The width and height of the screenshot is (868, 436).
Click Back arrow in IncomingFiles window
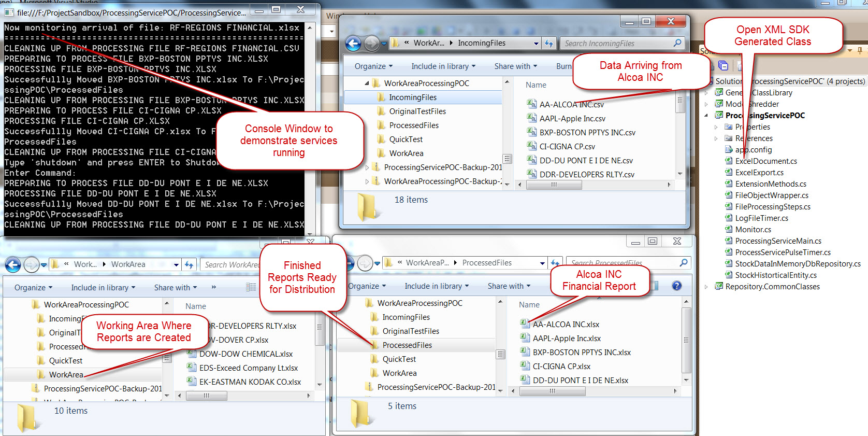pyautogui.click(x=354, y=44)
